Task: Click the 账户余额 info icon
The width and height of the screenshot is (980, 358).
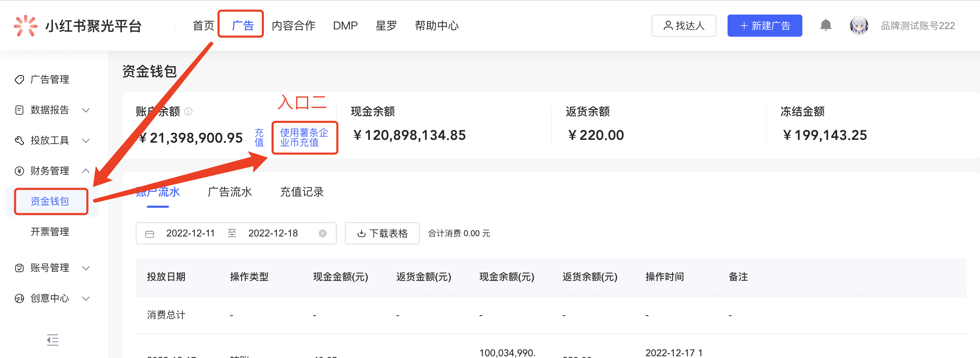Action: pyautogui.click(x=188, y=111)
